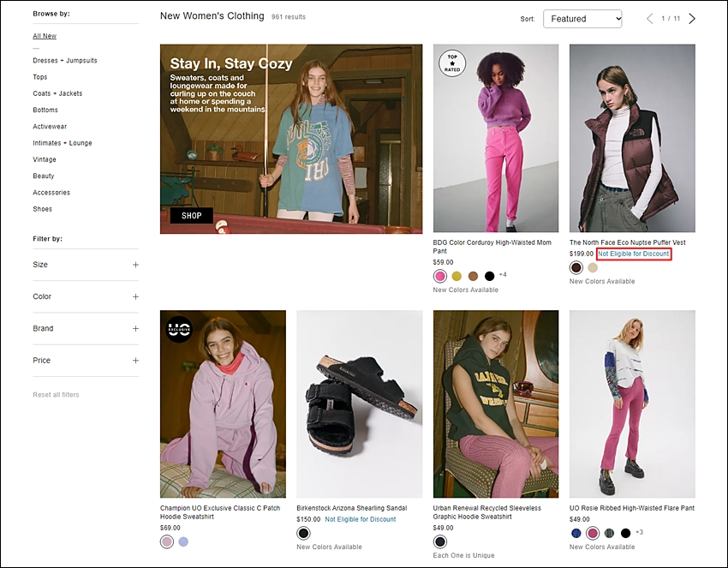Image resolution: width=728 pixels, height=568 pixels.
Task: Click the Each One is Unique label
Action: point(464,555)
